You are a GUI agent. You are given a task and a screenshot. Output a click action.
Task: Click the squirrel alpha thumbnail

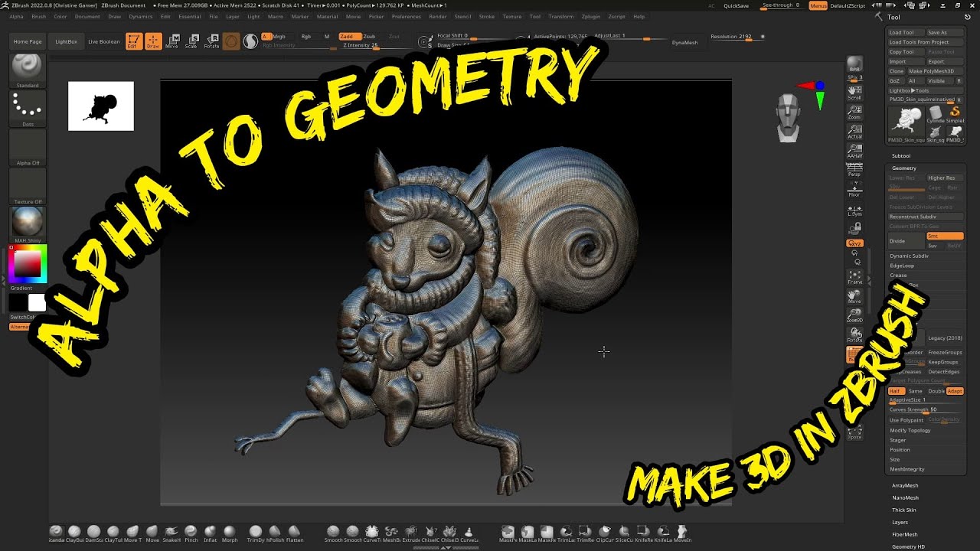101,106
